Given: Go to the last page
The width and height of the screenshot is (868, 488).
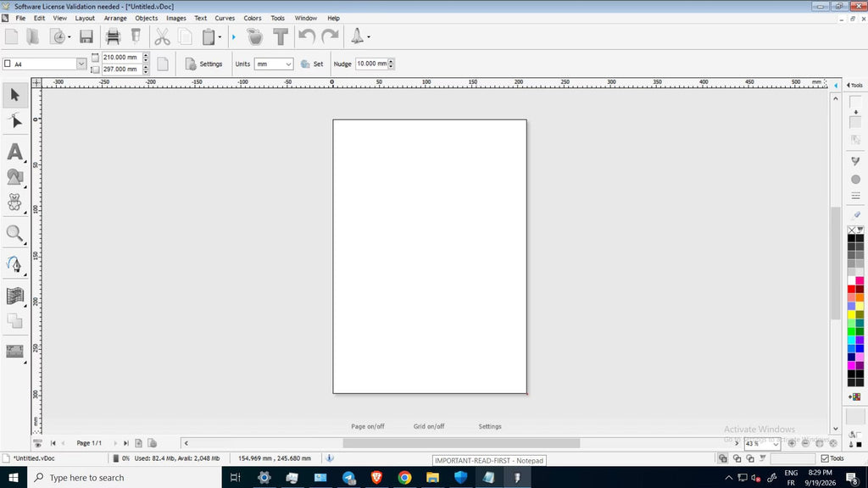Looking at the screenshot, I should [126, 443].
